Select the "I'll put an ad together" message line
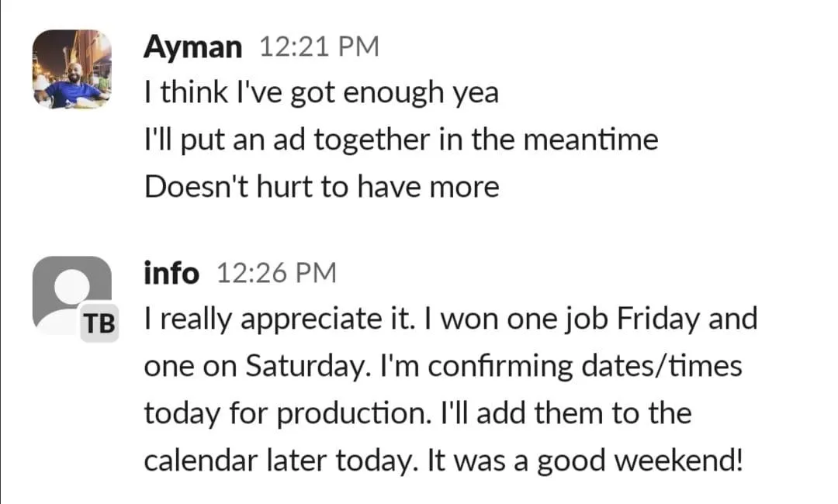This screenshot has width=838, height=504. tap(401, 140)
